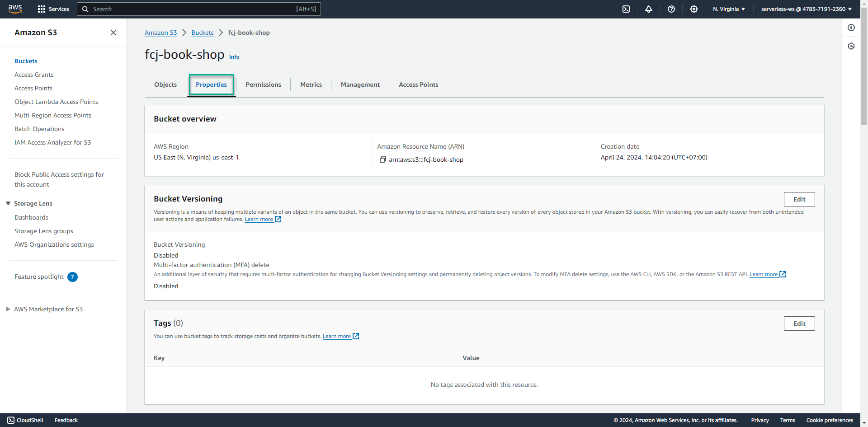Open Cookie preferences in footer
This screenshot has height=427, width=868.
coord(830,420)
